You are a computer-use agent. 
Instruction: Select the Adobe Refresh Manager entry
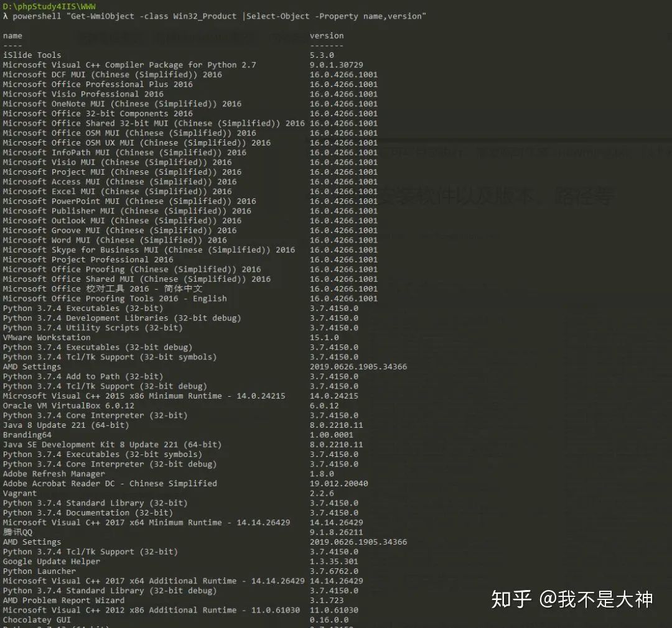(54, 474)
